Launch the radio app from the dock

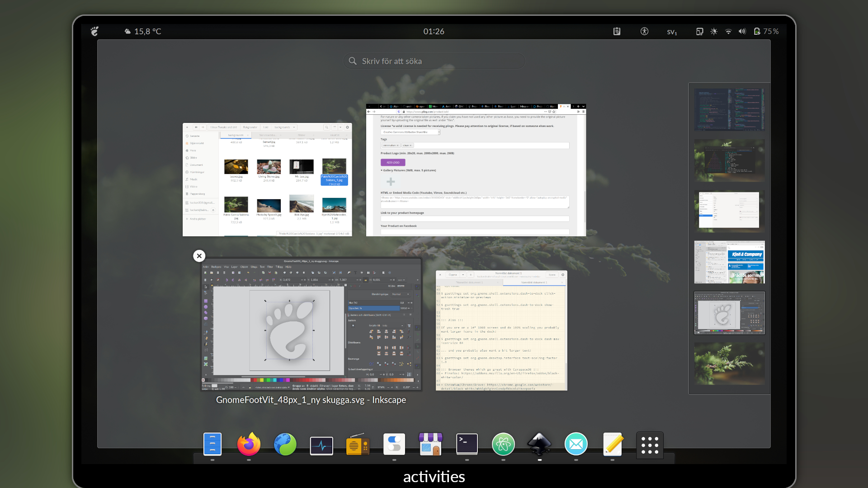click(358, 445)
